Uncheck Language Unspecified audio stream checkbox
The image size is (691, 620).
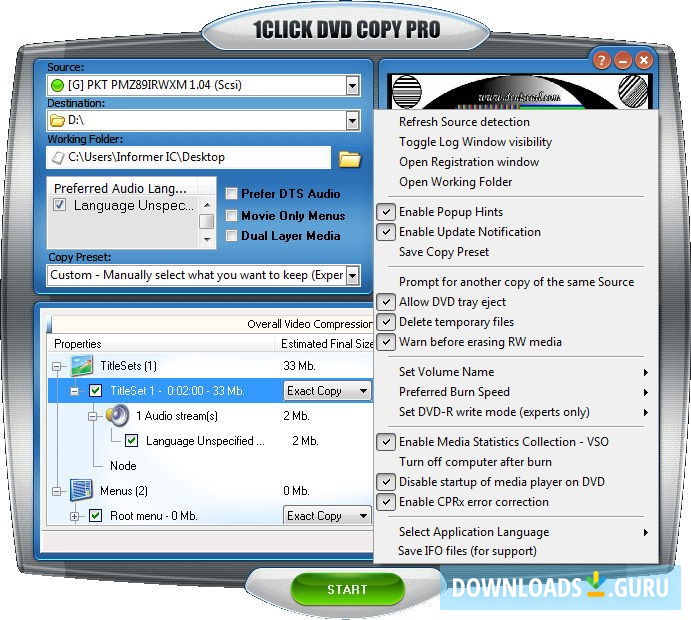(x=131, y=441)
